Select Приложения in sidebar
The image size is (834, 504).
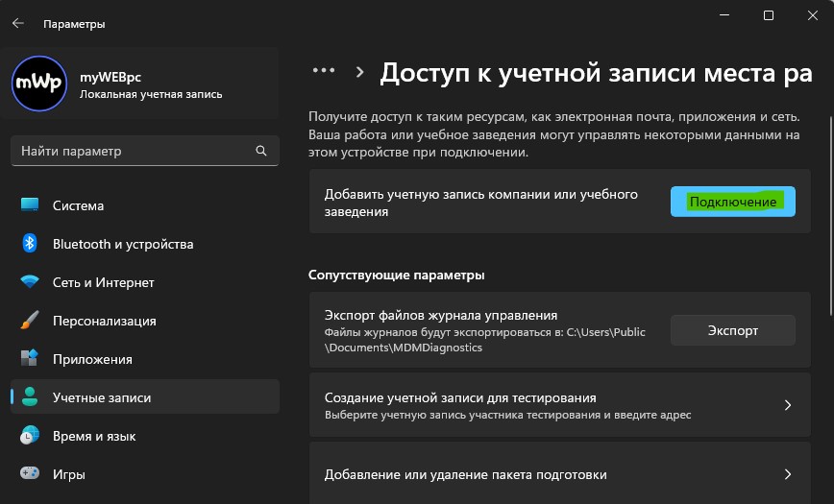[145, 358]
